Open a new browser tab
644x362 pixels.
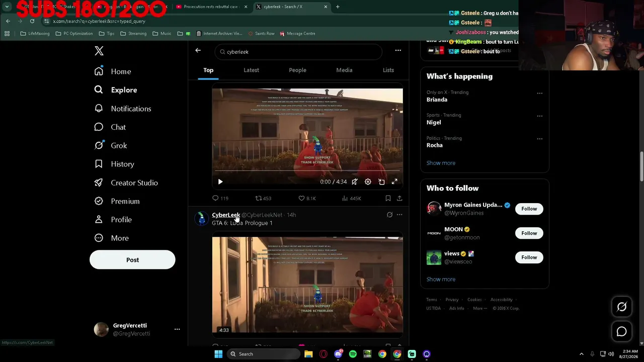click(338, 7)
